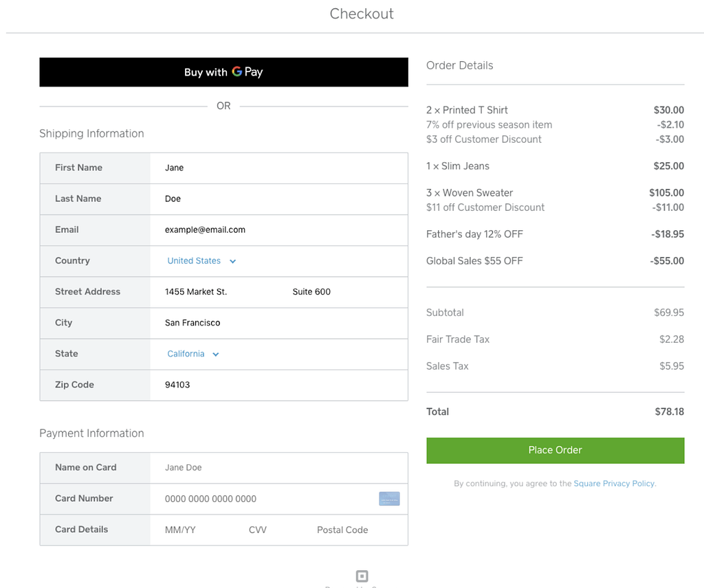Click the Card Number field
704x588 pixels.
point(264,498)
